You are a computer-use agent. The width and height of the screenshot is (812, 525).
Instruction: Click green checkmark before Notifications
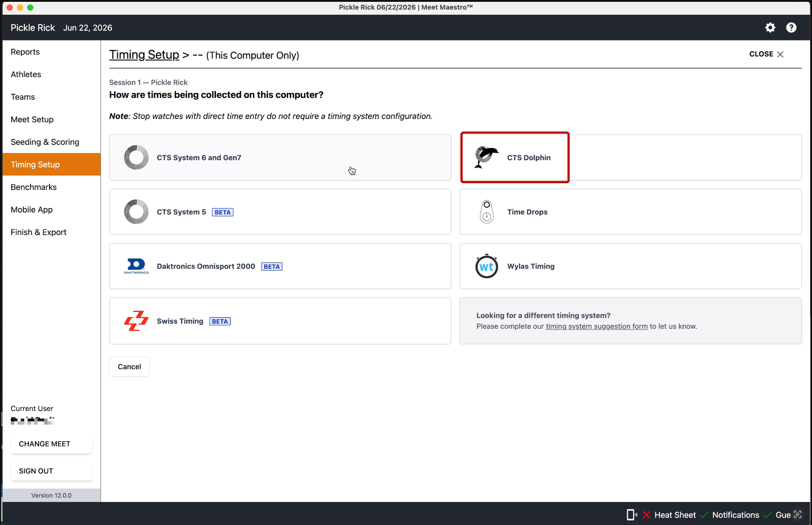click(x=704, y=515)
